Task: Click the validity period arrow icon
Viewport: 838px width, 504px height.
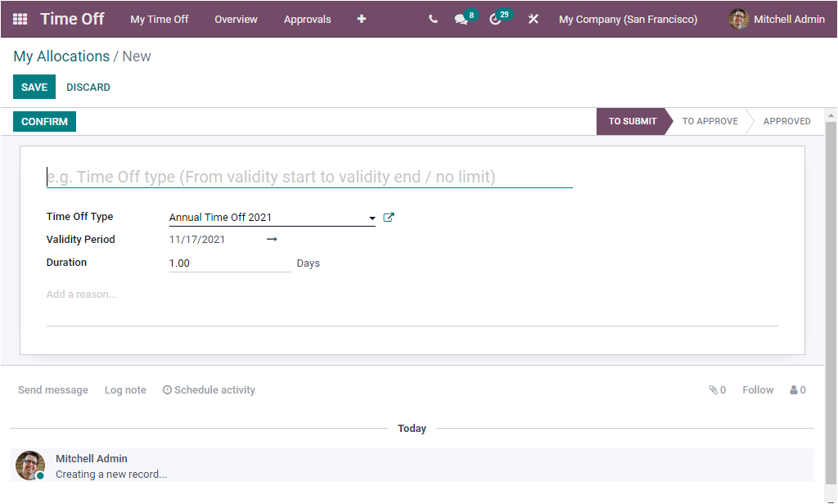Action: coord(271,239)
